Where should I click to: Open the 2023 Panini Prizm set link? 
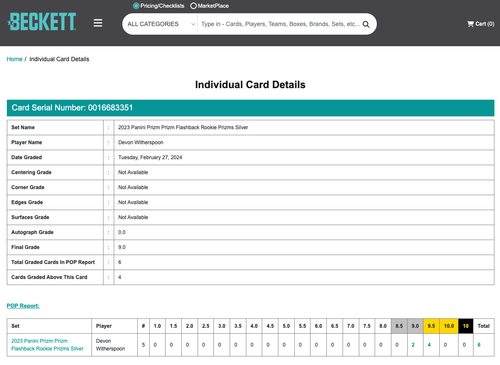[47, 345]
